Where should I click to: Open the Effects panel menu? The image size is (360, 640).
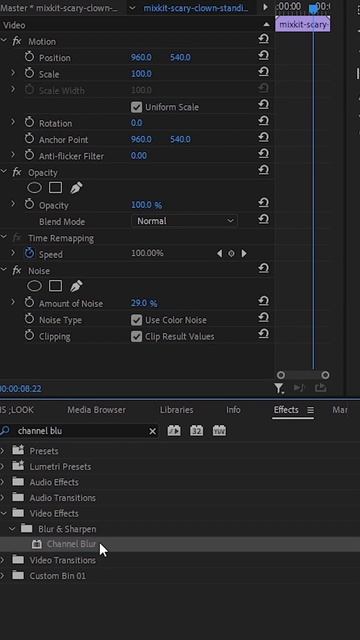tap(310, 410)
